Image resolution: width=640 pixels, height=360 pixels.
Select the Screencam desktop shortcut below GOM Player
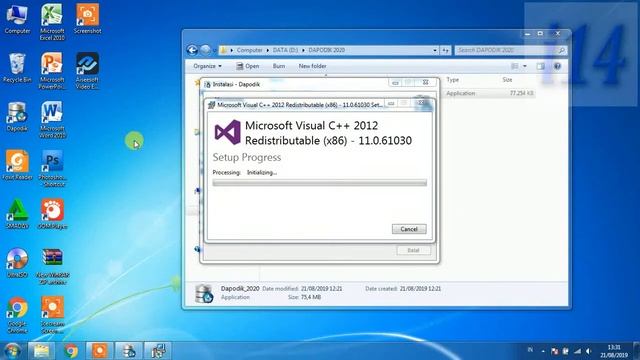click(52, 315)
